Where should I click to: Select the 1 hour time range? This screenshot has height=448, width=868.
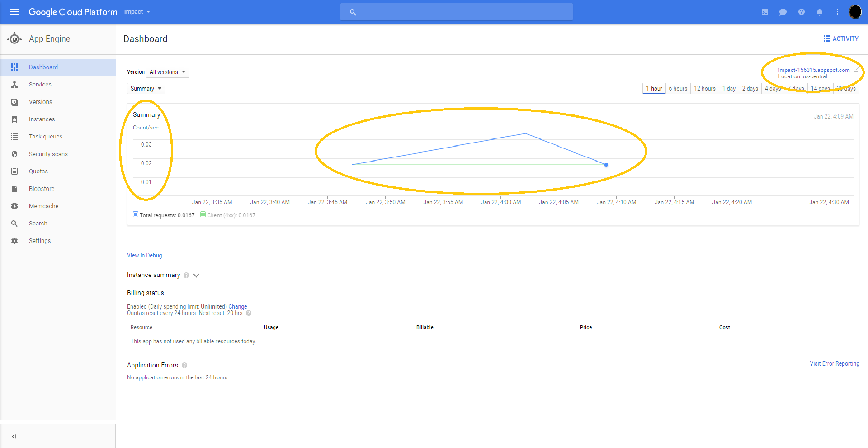(654, 89)
